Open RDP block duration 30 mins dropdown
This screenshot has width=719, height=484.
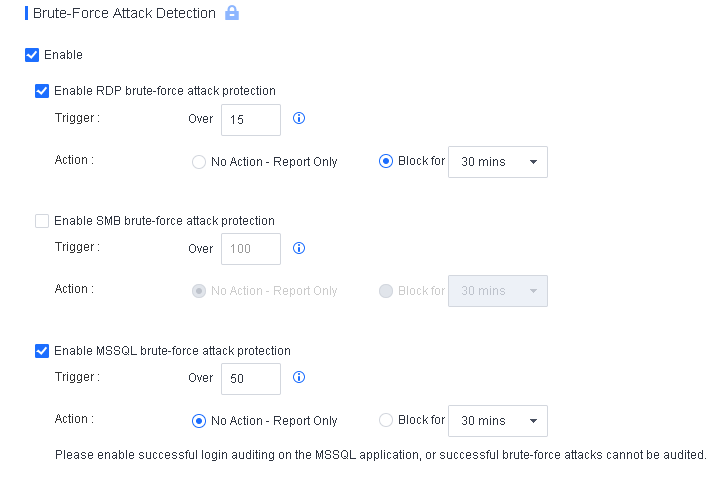point(498,162)
